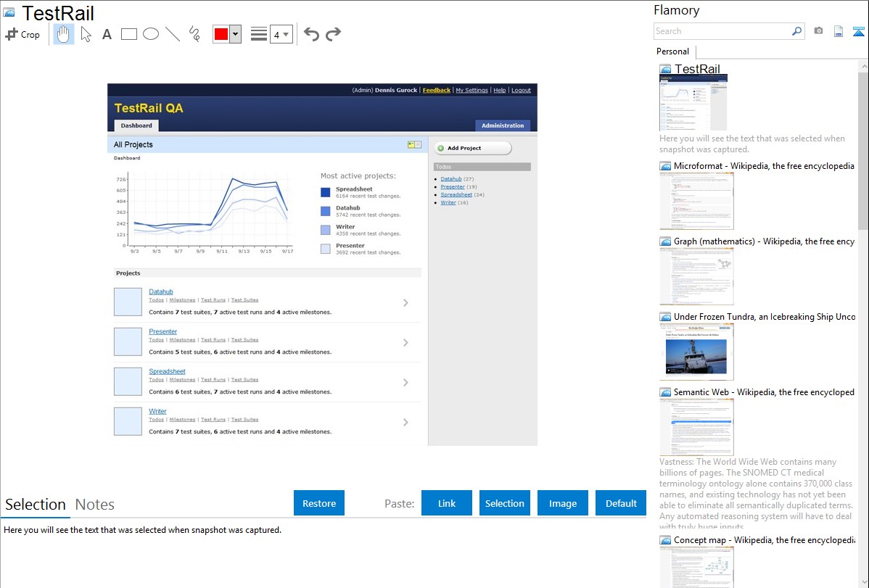
Task: Open the Writer project title link
Action: (x=157, y=411)
